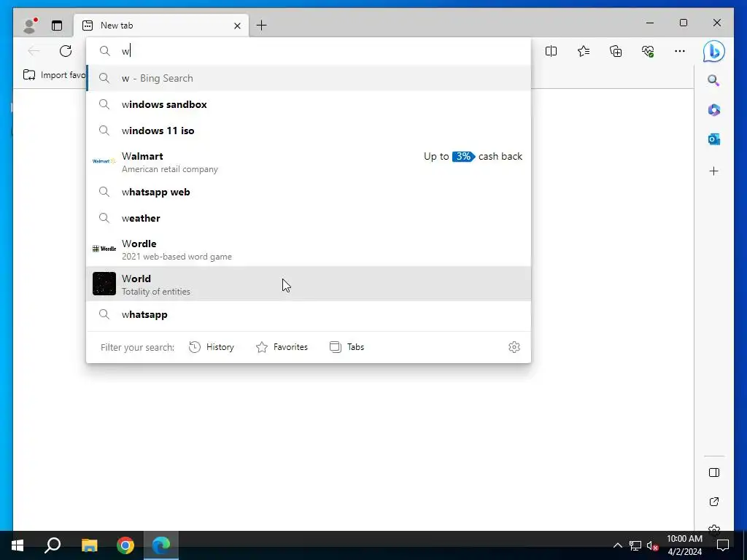Select the New tab tab

click(x=161, y=26)
